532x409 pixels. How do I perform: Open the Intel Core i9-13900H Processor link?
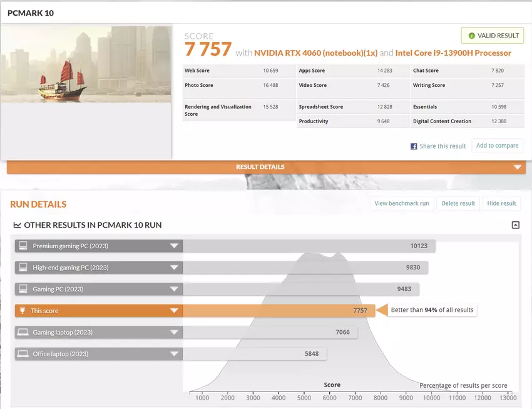(453, 53)
